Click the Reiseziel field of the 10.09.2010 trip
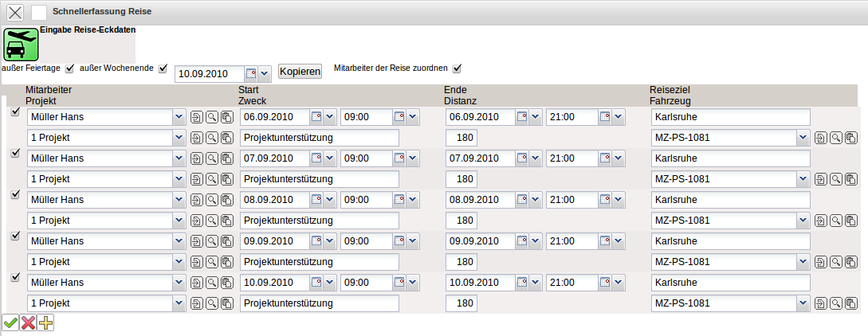 (x=729, y=283)
